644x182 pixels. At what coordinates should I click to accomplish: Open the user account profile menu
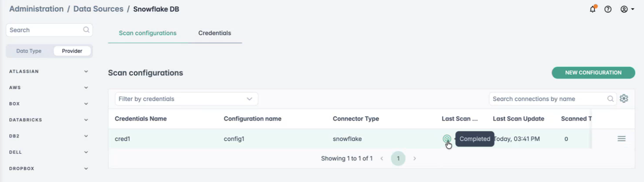627,9
